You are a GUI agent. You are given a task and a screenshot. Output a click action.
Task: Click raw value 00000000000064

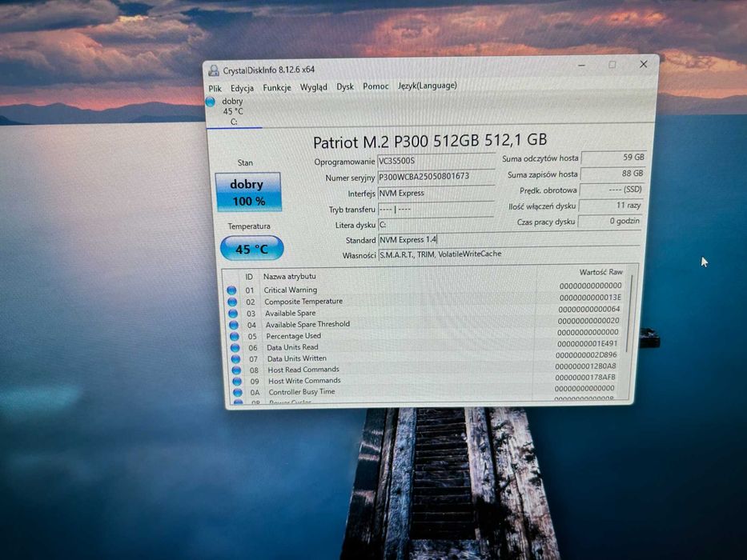[588, 309]
